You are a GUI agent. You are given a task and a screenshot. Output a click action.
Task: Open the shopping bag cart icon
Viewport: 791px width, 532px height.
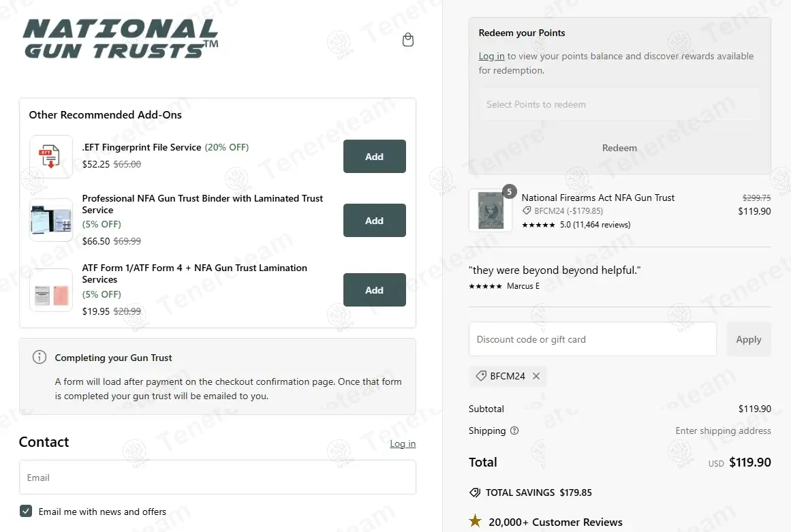click(x=408, y=40)
